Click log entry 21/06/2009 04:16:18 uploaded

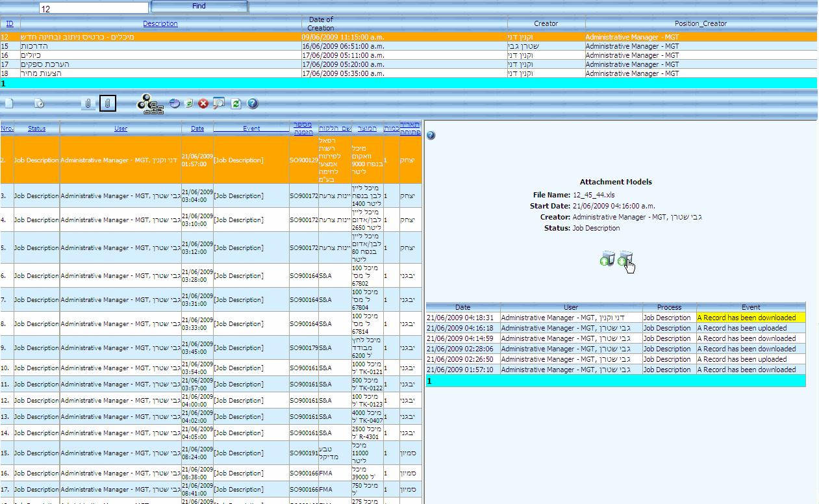[616, 328]
